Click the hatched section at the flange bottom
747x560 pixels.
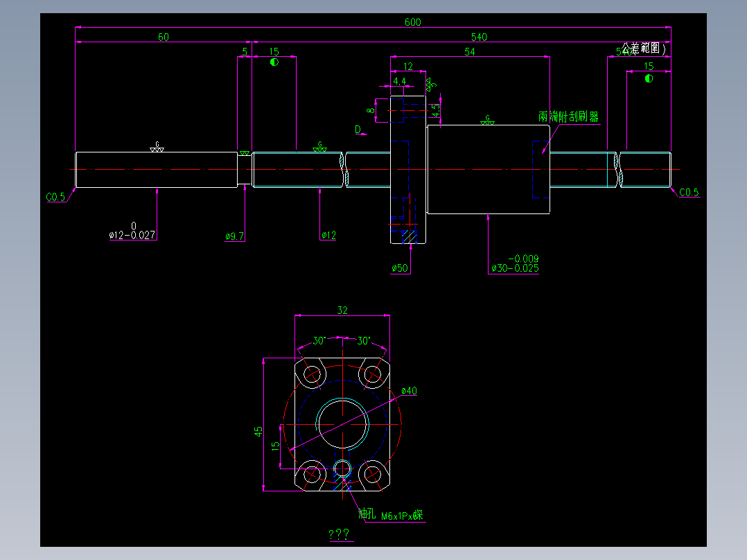[x=409, y=237]
